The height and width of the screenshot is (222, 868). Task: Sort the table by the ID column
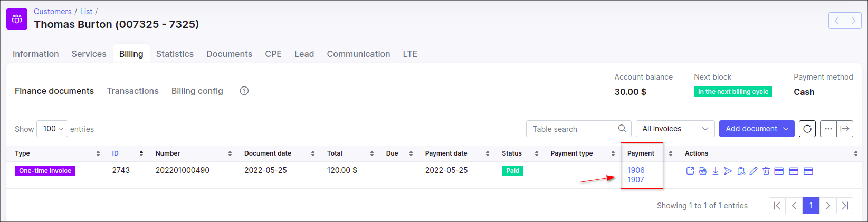(116, 153)
